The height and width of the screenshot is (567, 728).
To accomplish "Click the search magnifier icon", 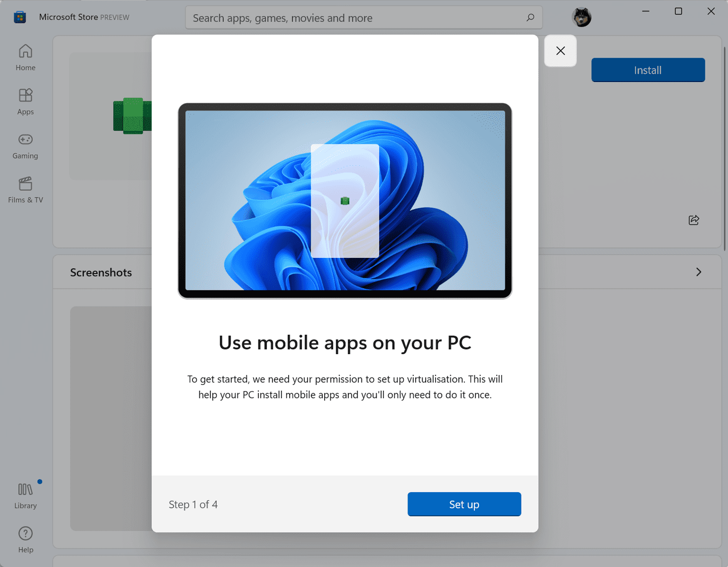I will pos(530,18).
